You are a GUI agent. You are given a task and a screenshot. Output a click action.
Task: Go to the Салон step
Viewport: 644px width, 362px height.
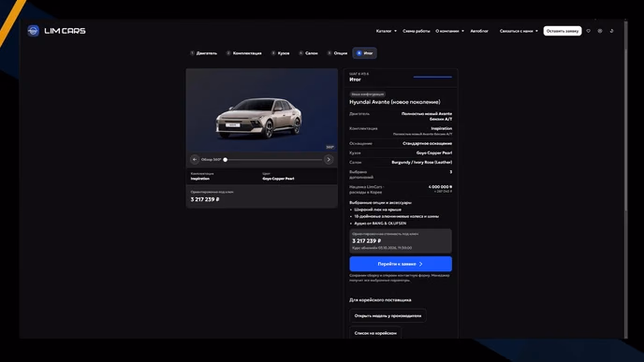[309, 53]
